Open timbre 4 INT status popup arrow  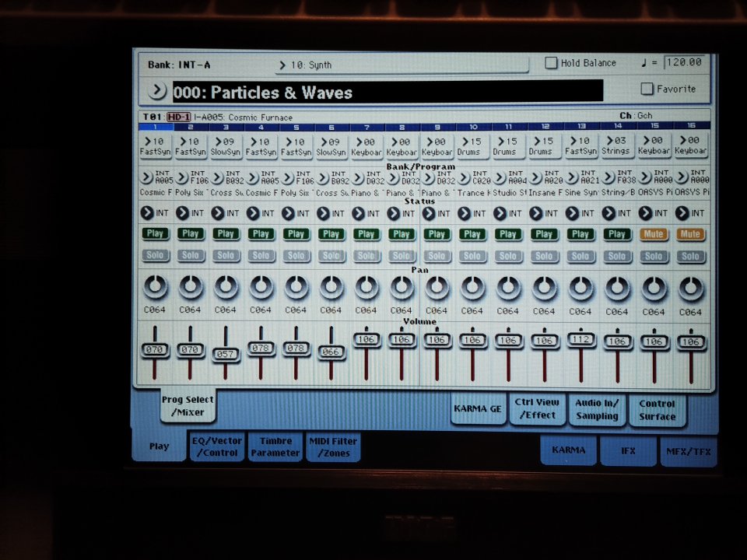click(x=252, y=213)
